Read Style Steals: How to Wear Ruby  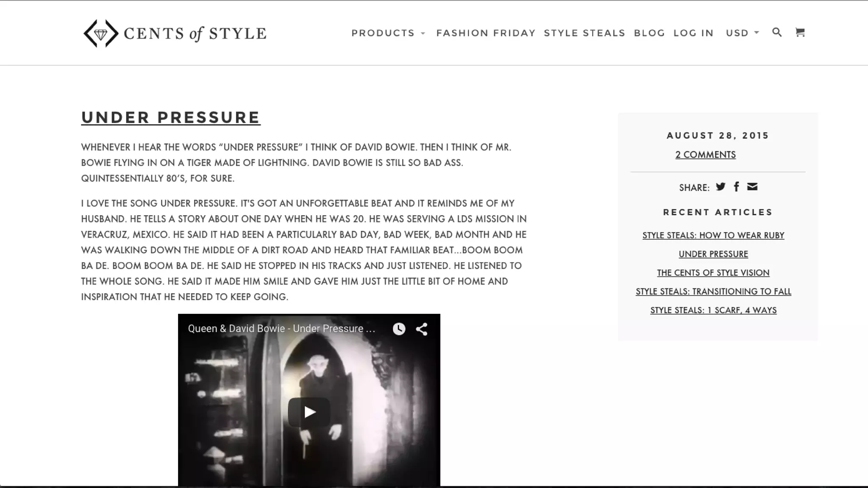point(713,236)
